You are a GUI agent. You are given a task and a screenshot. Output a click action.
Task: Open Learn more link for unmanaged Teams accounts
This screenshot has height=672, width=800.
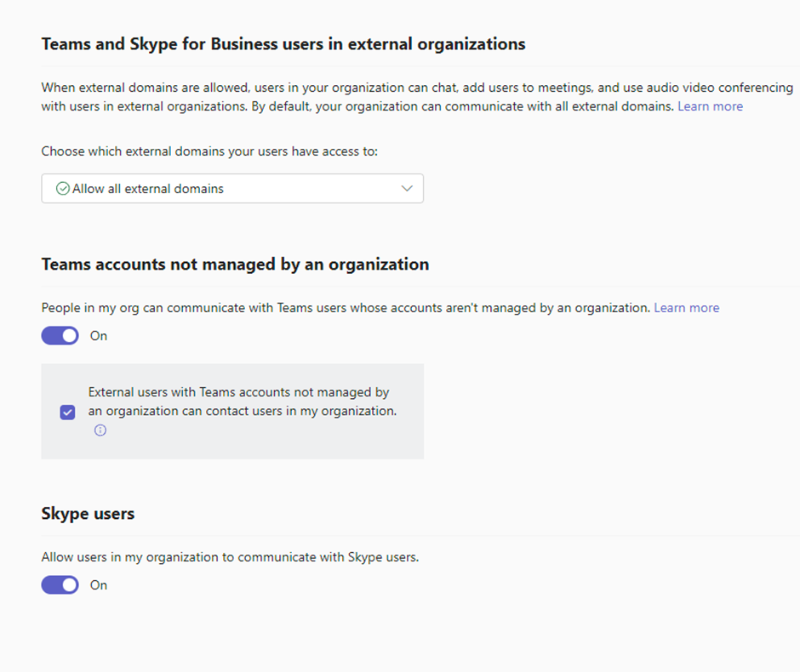[687, 308]
